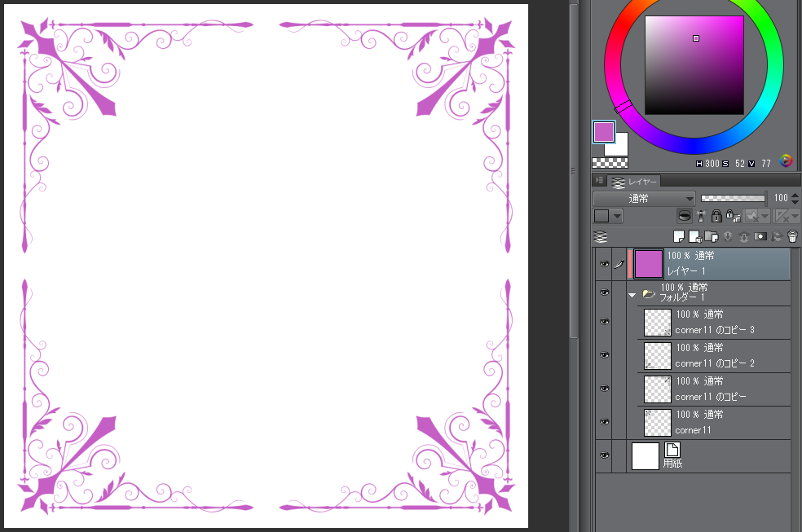Switch color space with rainbow arrow icon
This screenshot has height=532, width=802.
[x=786, y=161]
